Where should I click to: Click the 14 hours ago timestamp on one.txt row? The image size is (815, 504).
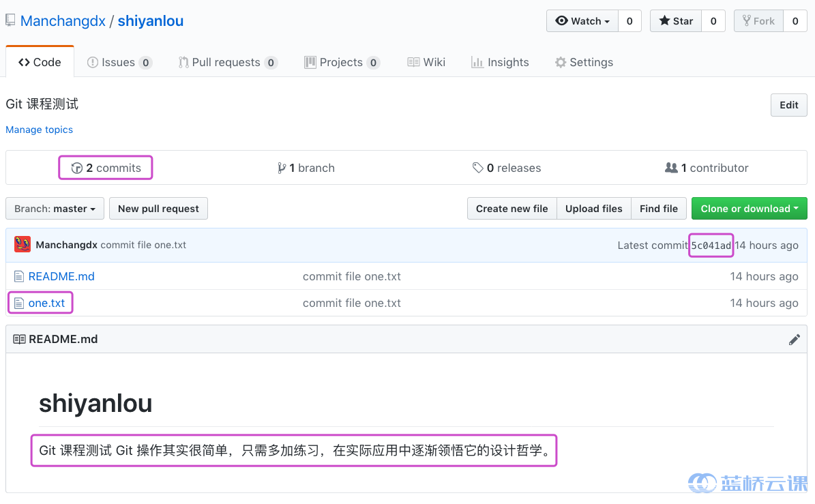764,303
